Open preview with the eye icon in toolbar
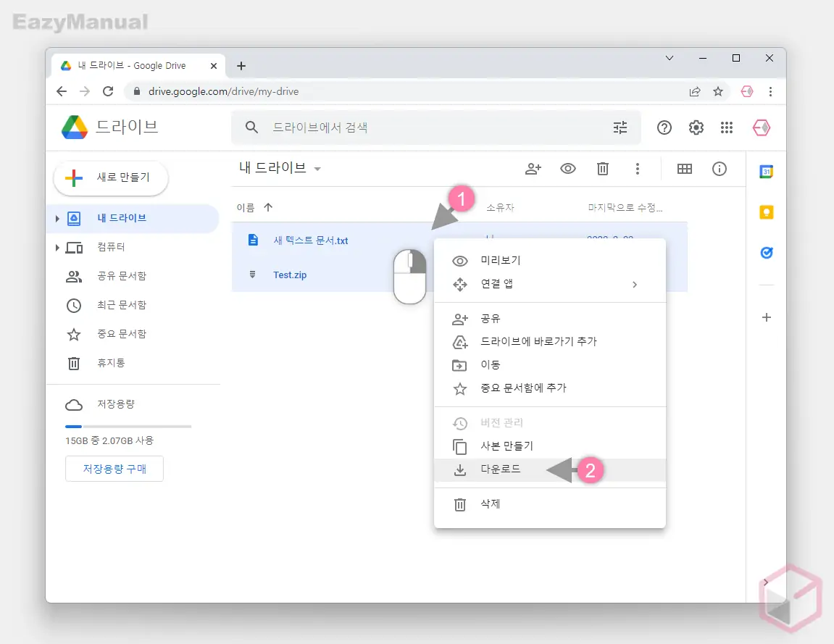 point(568,169)
